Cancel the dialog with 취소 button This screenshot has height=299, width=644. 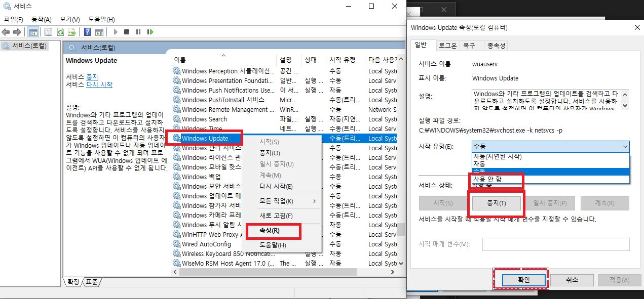coord(572,280)
